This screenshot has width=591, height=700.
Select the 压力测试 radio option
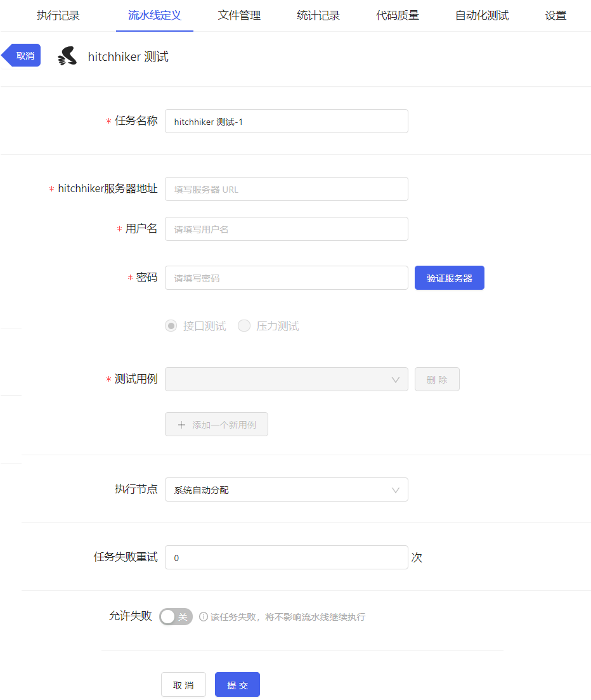244,326
